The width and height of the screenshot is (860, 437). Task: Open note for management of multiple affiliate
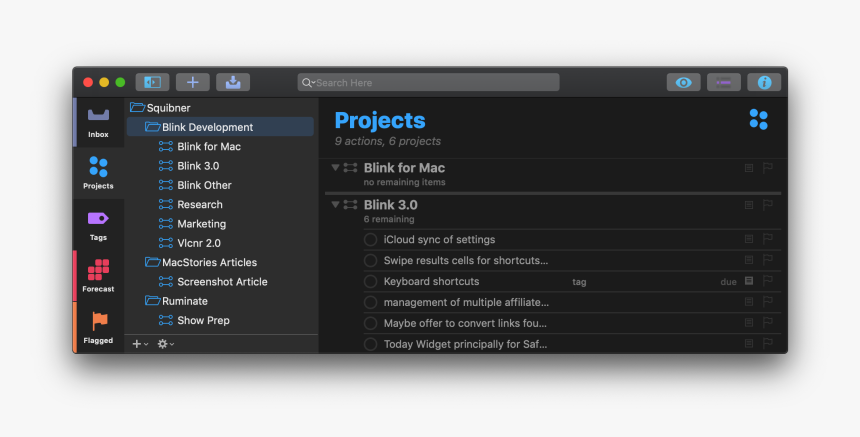[749, 302]
